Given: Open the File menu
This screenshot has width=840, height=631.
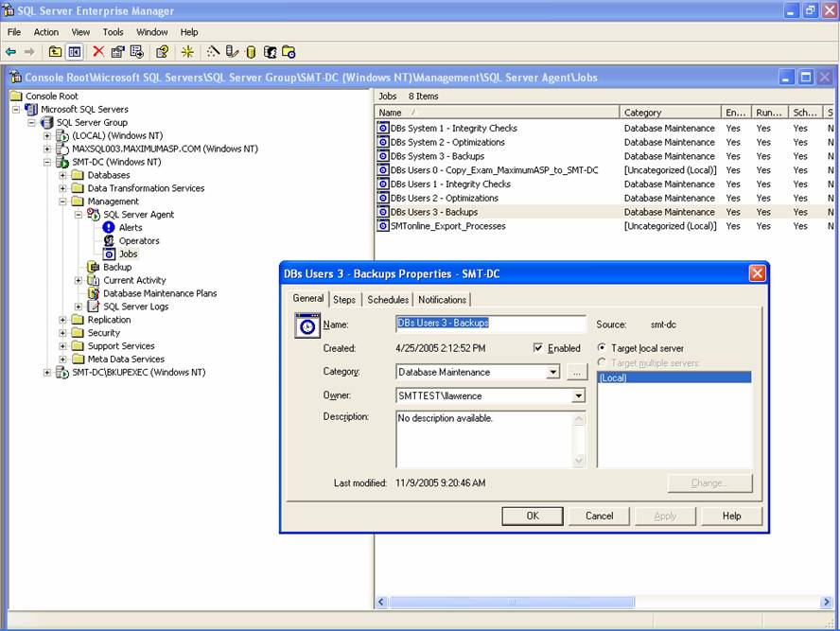Looking at the screenshot, I should 14,32.
